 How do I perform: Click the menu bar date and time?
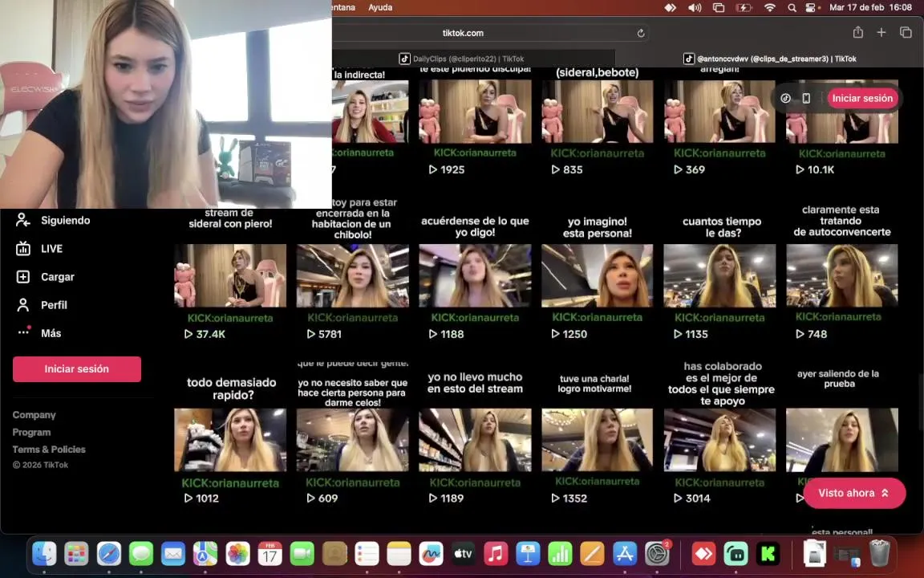click(x=870, y=8)
